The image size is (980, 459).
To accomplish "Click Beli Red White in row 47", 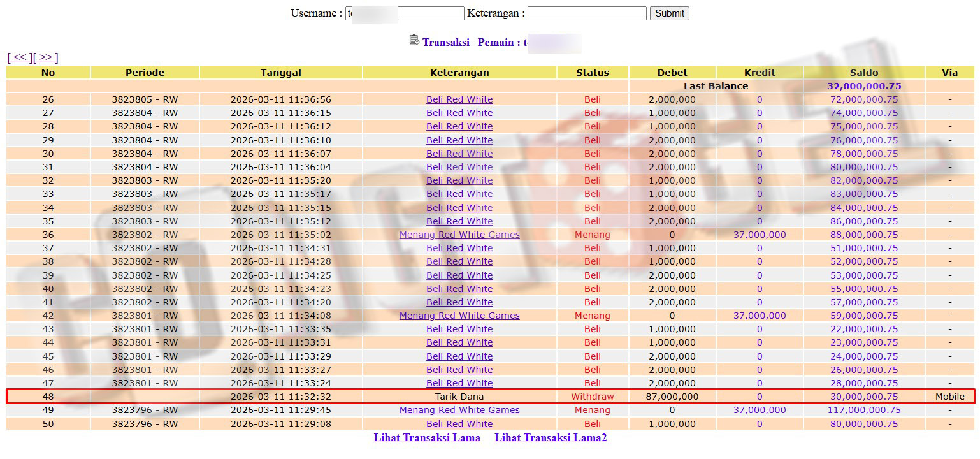I will 459,383.
